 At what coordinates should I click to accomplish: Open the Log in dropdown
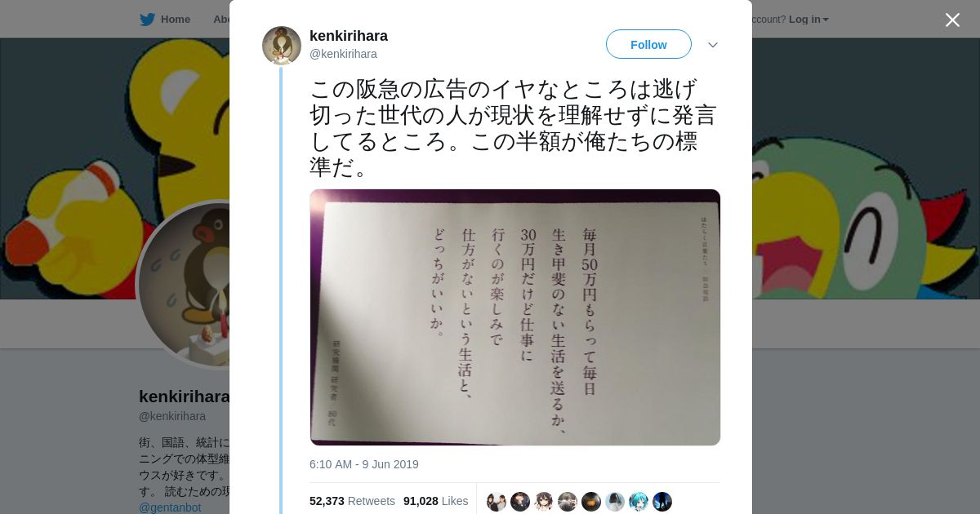(x=808, y=20)
